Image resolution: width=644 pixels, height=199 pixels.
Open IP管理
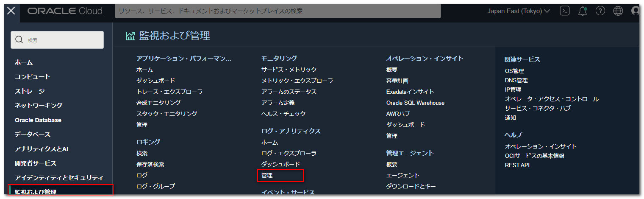pyautogui.click(x=513, y=90)
